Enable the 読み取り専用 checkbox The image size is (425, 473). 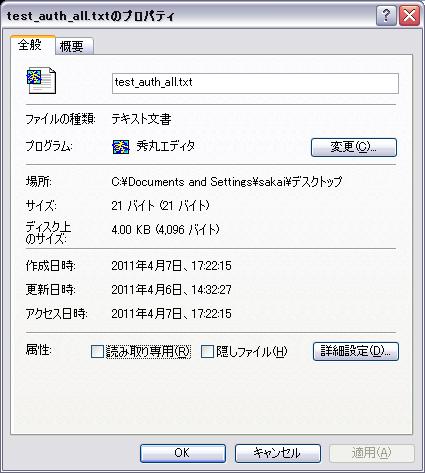click(x=97, y=351)
